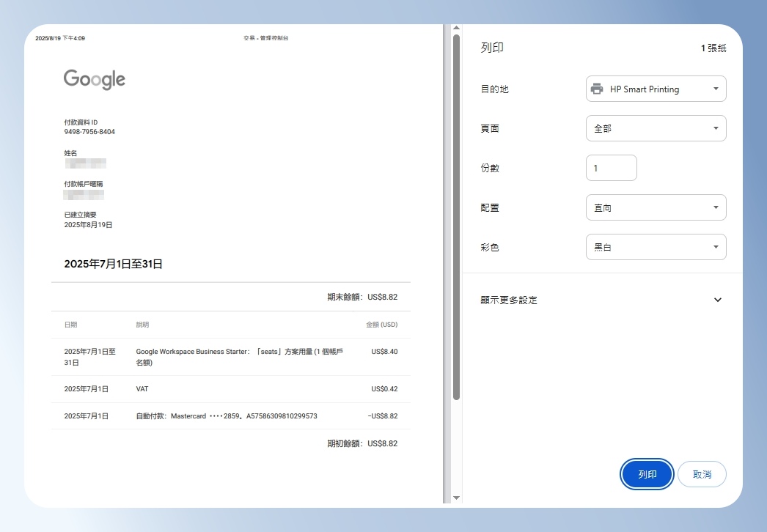Open the layout dropdown showing 直向
This screenshot has width=767, height=532.
pyautogui.click(x=656, y=208)
